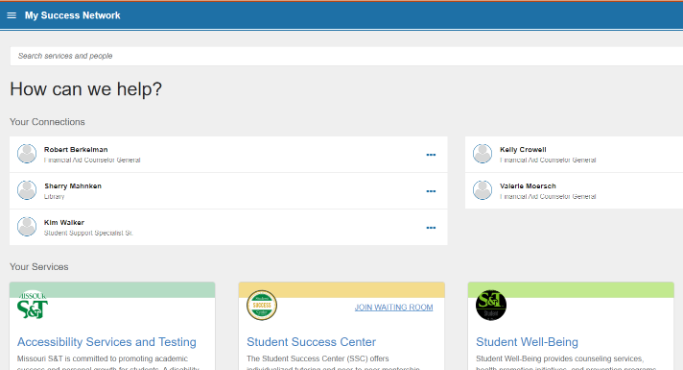Expand options menu for Sherry Mahnken
The height and width of the screenshot is (370, 683).
[431, 191]
